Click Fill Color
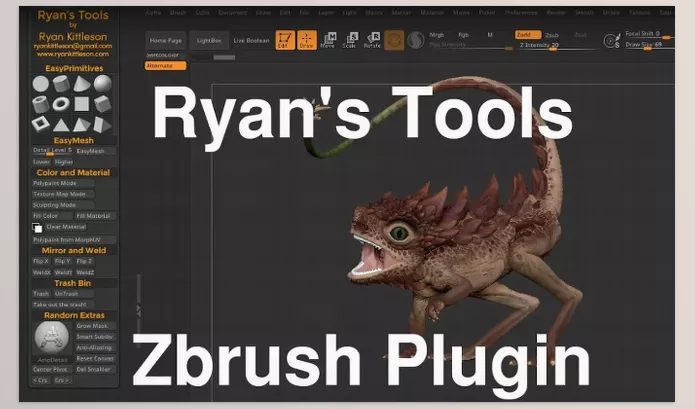 52,216
